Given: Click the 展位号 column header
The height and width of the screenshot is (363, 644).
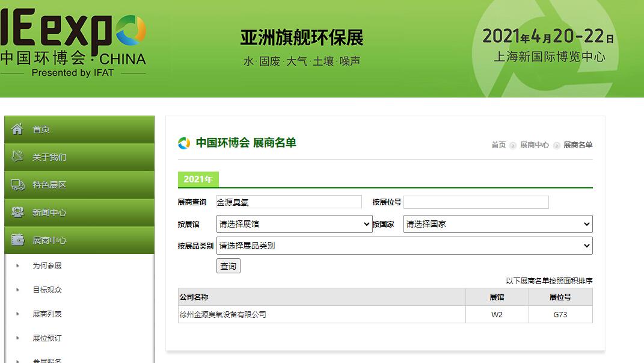Looking at the screenshot, I should [560, 297].
